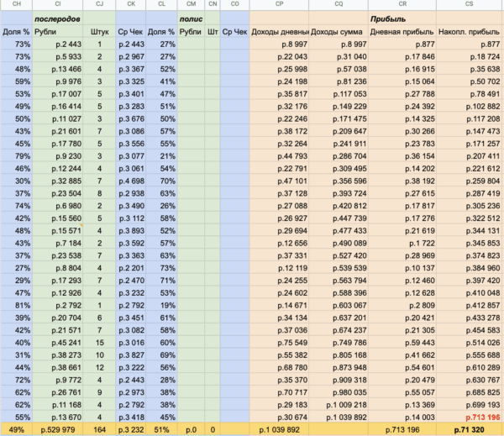Screen dimensions: 504x436
Task: Click the daily income cell р.75 549
Action: (279, 343)
